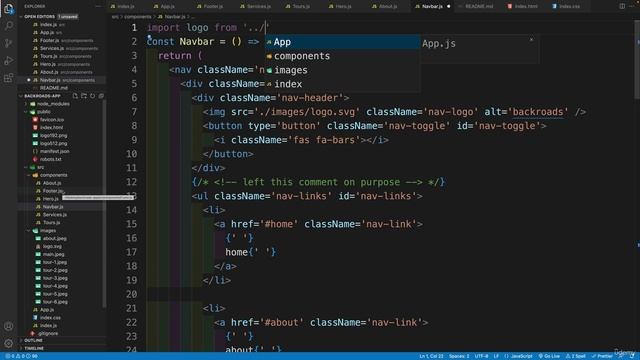
Task: Expand the node_modules folder
Action: (x=53, y=104)
